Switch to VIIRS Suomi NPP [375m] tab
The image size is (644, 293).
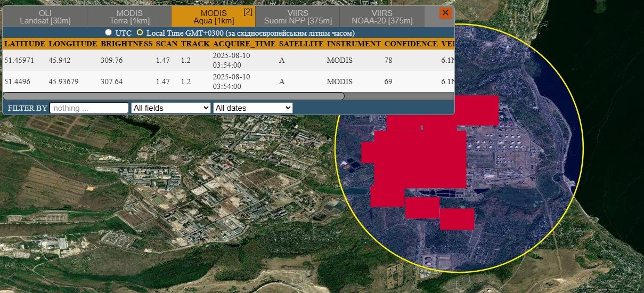point(297,17)
